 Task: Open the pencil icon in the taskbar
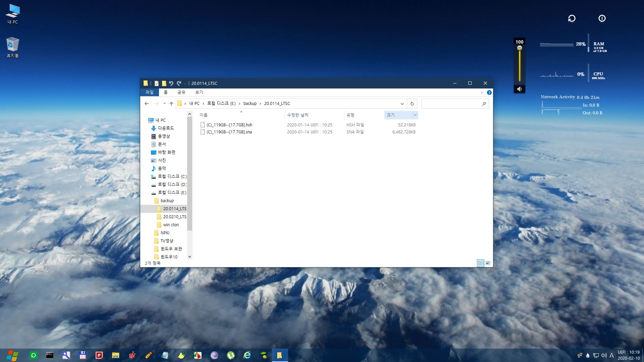pyautogui.click(x=149, y=355)
